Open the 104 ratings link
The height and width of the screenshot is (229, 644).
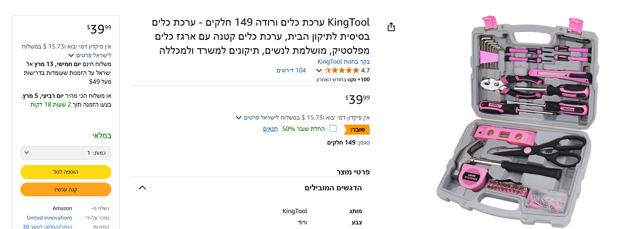pyautogui.click(x=291, y=70)
